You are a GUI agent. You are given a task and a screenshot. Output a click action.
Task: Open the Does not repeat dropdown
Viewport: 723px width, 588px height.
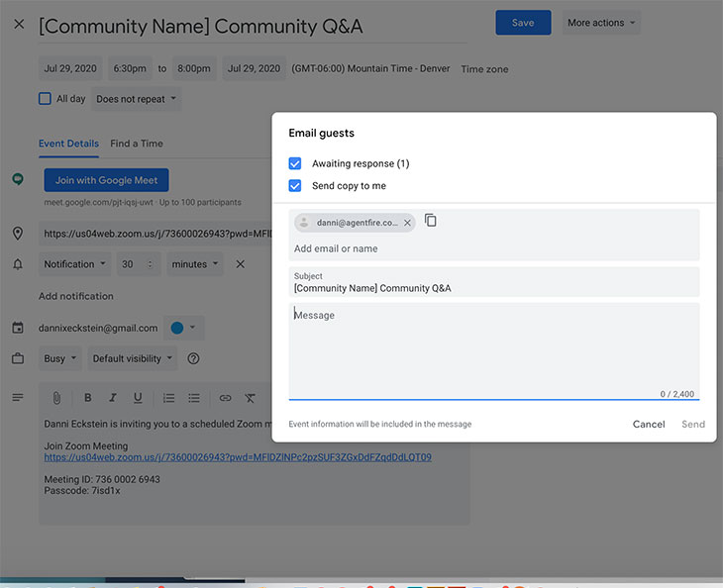coord(137,99)
